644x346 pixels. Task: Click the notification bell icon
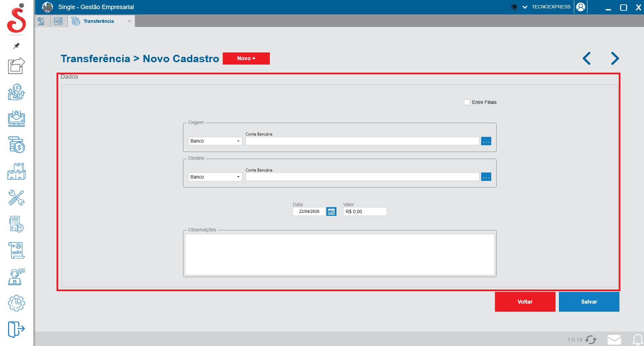(x=637, y=340)
